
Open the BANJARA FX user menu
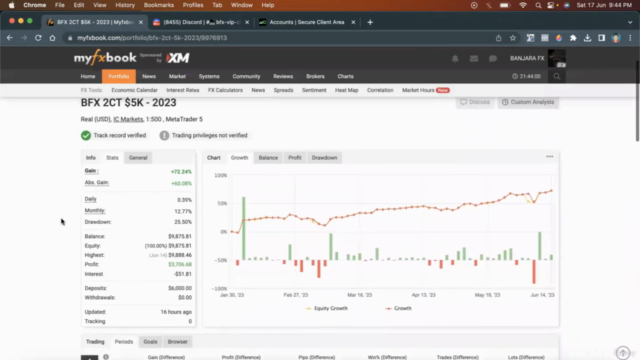click(x=527, y=58)
